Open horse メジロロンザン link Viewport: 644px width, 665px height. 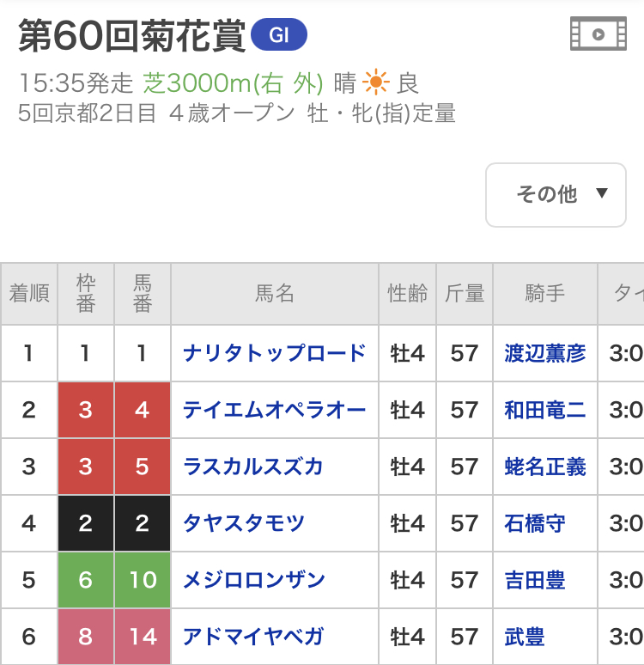point(254,580)
